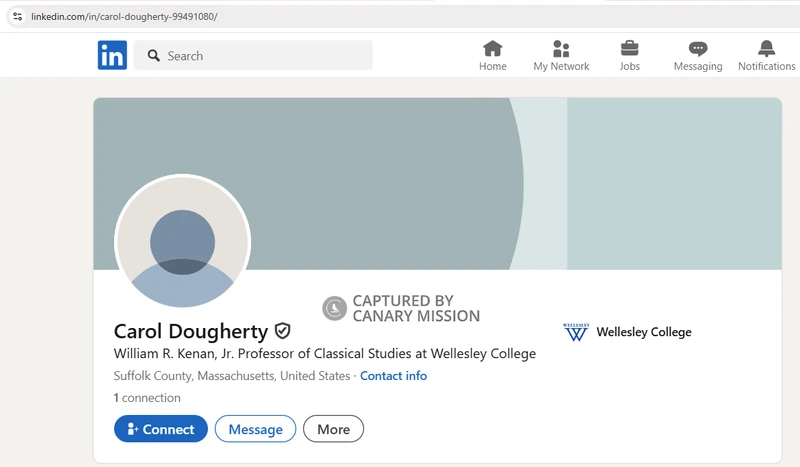Open the Wellesley College link
Screen dimensions: 800x467
tap(644, 332)
